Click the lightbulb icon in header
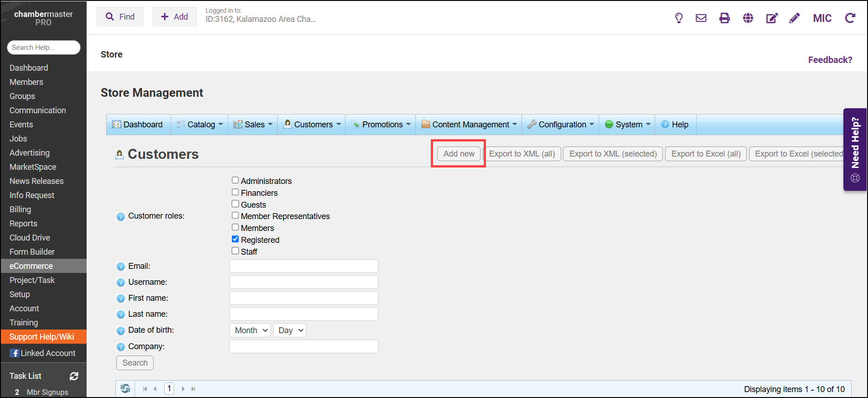 [x=679, y=18]
